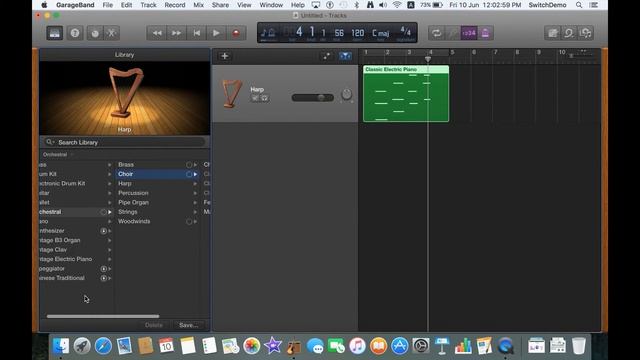Click the playhead marker in the ruler
The width and height of the screenshot is (640, 360).
(428, 59)
